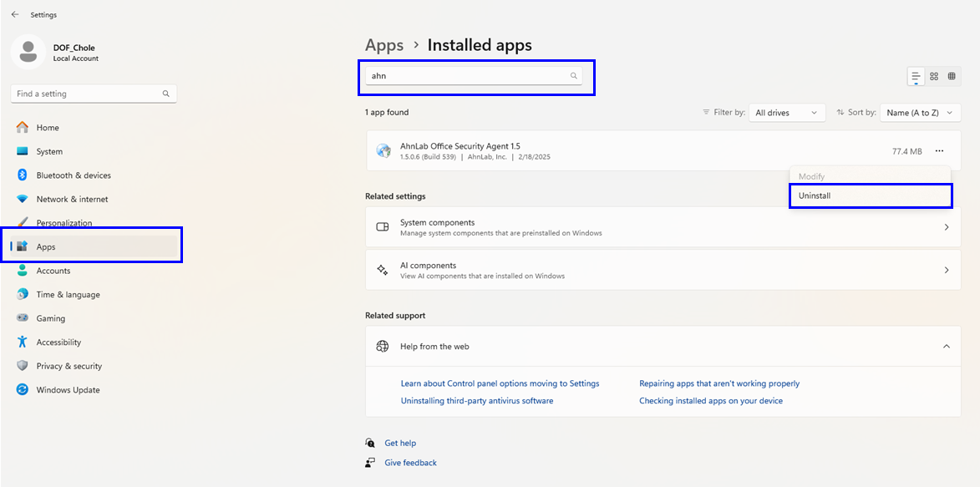The image size is (980, 487).
Task: Open the Sort by Name dropdown
Action: click(x=919, y=113)
